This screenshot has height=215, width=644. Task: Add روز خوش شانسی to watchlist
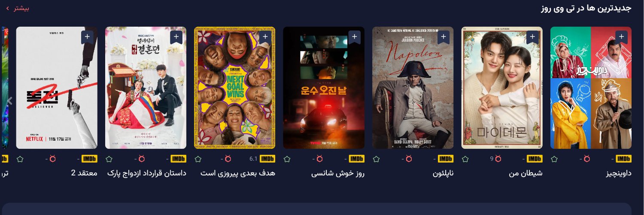355,37
